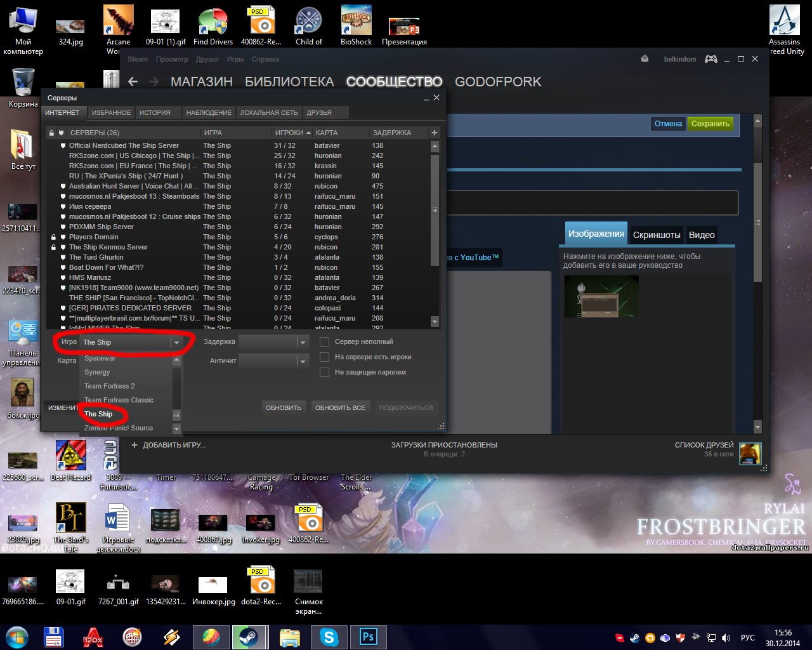Select the guide image thumbnail in Steam
Viewport: 812px width, 650px height.
601,296
